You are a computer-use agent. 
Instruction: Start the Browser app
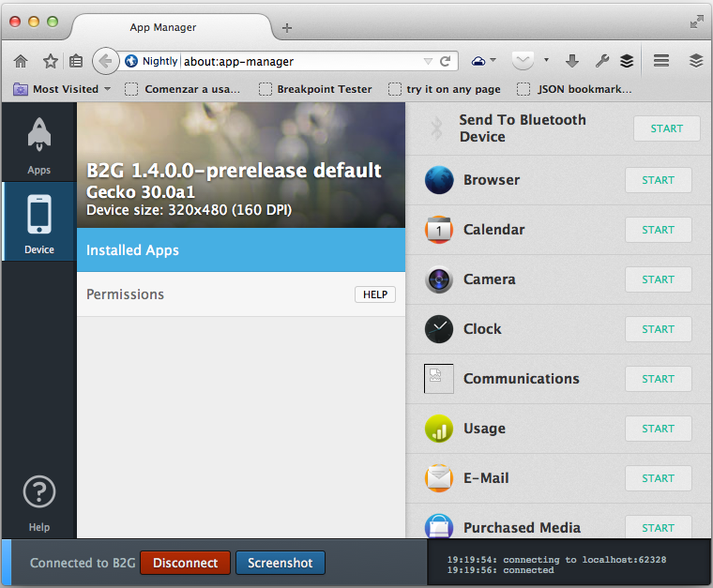tap(659, 180)
